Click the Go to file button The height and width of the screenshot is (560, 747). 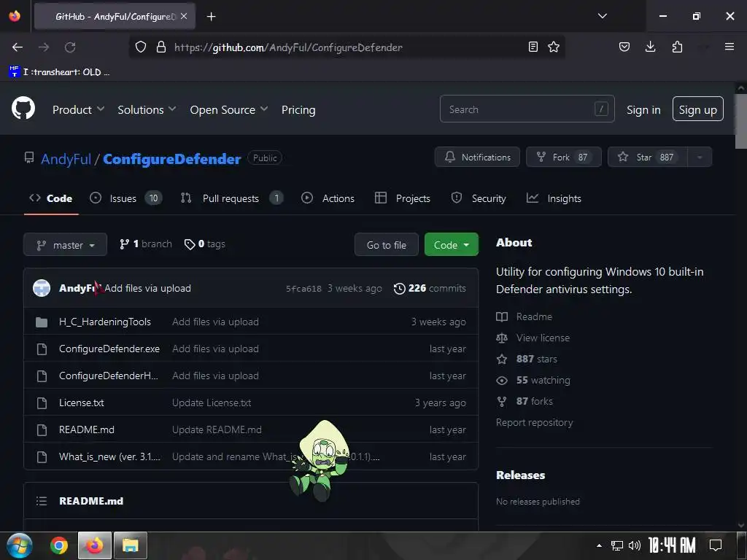click(387, 245)
